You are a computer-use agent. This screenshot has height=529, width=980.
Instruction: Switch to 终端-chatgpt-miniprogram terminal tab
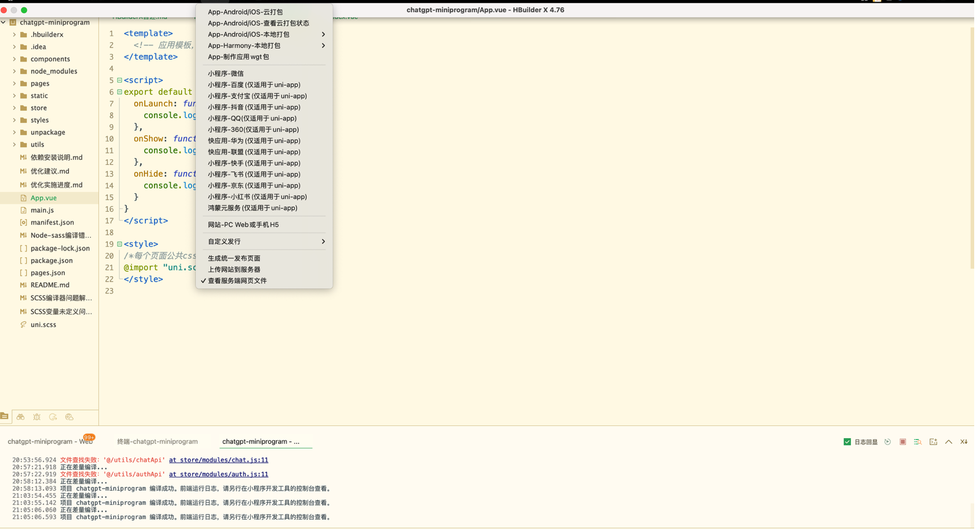click(x=158, y=443)
